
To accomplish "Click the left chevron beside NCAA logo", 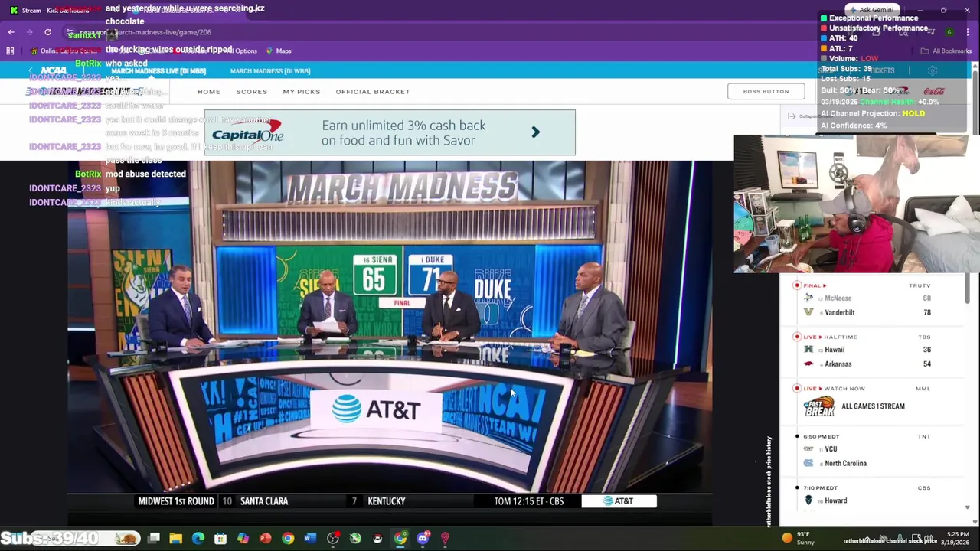I will coord(31,70).
